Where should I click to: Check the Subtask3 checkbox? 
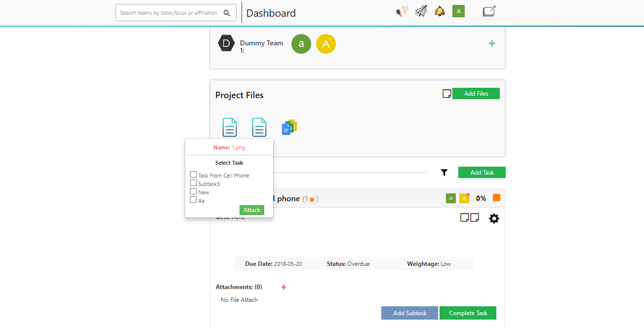tap(194, 183)
